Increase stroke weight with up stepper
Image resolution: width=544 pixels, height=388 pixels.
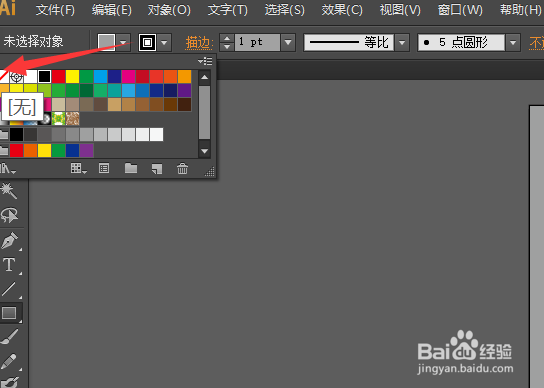pyautogui.click(x=227, y=38)
